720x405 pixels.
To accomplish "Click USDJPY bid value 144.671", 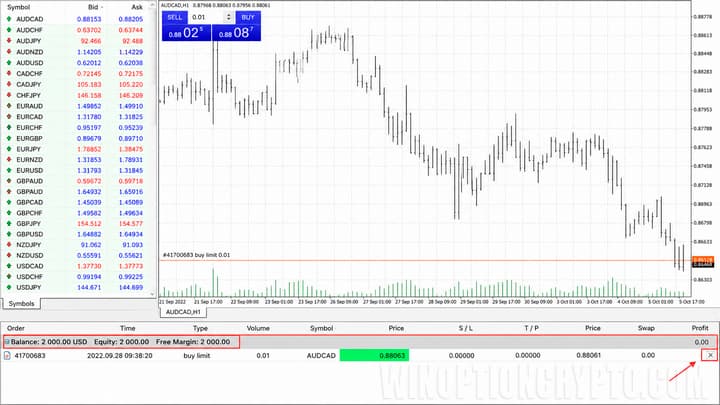I will pyautogui.click(x=90, y=287).
